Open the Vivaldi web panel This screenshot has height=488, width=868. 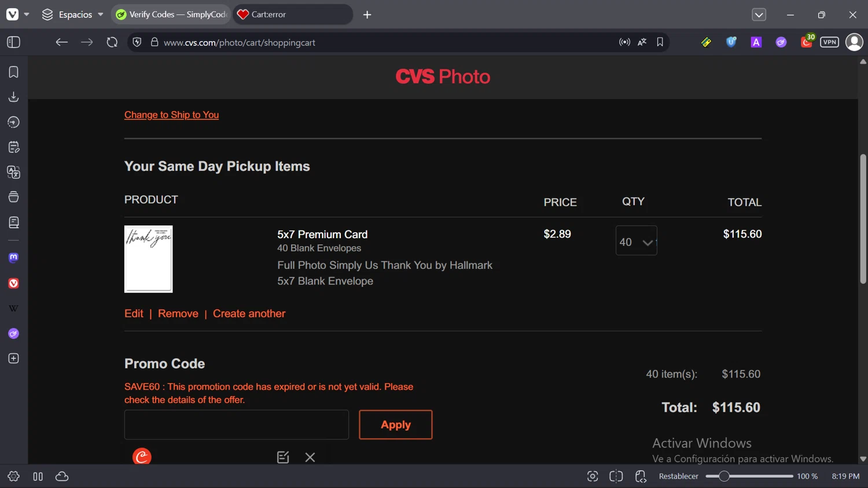14,283
